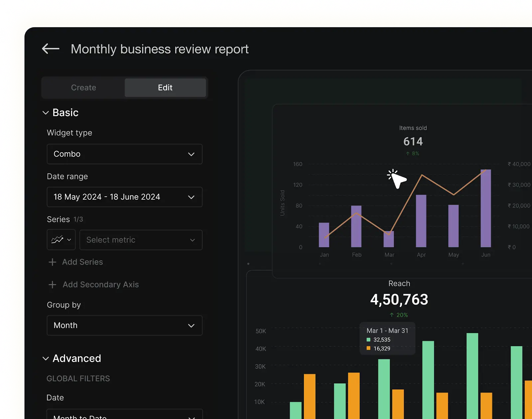The image size is (532, 419).
Task: Click the Series 1/3 label
Action: [65, 219]
